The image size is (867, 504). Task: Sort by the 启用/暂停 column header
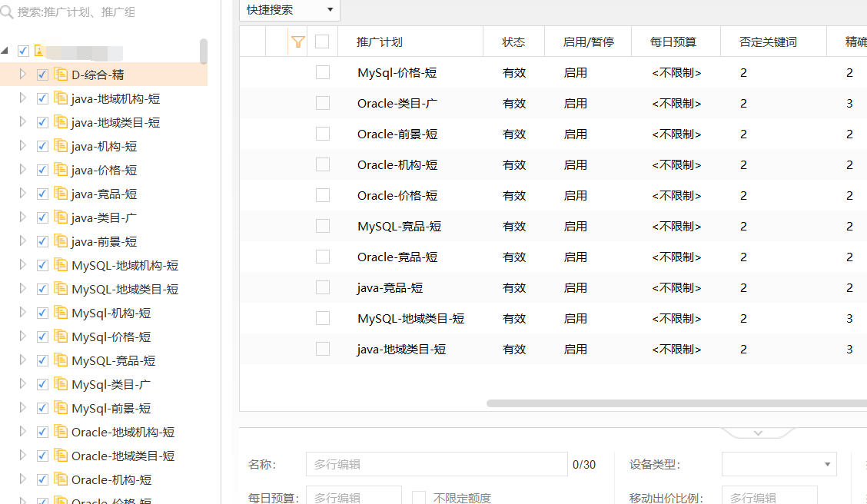point(588,42)
